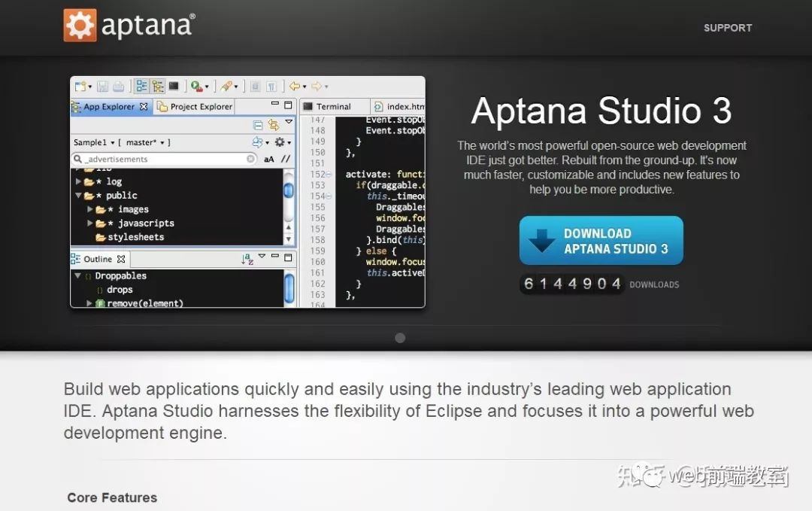Open the dropdown beside the rocket icon
Image resolution: width=812 pixels, height=511 pixels.
tap(236, 87)
